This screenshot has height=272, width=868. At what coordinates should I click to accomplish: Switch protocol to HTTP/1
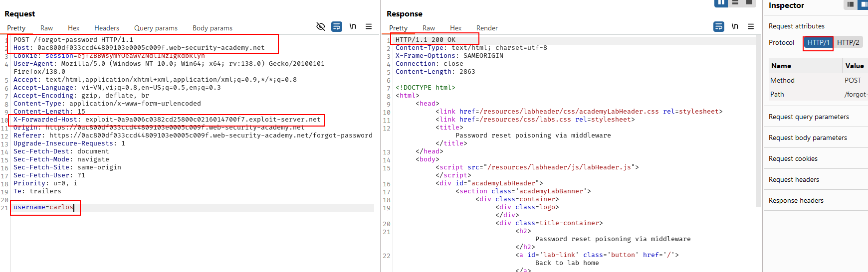pyautogui.click(x=818, y=43)
